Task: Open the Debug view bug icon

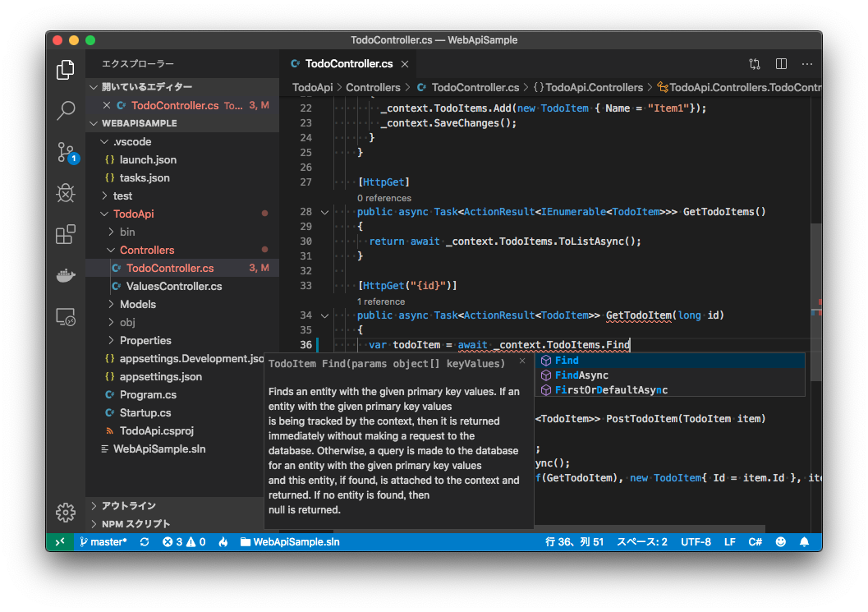Action: [x=66, y=193]
